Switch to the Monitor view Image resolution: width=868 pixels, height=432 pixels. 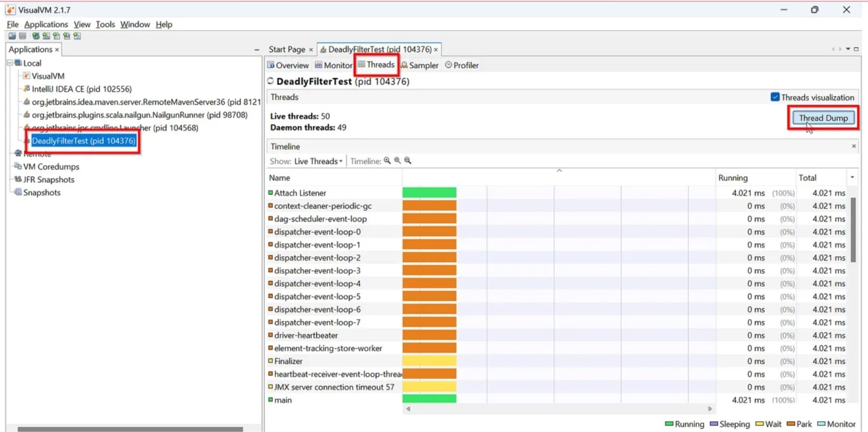pyautogui.click(x=334, y=65)
